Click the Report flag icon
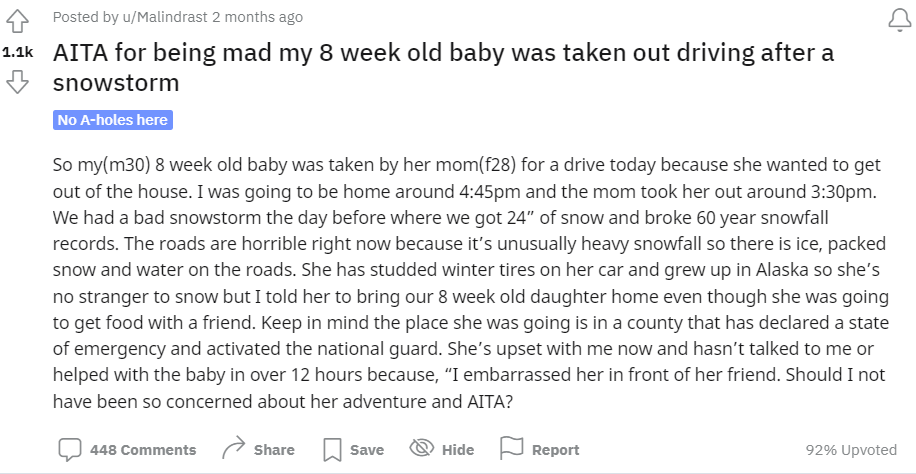 [511, 448]
